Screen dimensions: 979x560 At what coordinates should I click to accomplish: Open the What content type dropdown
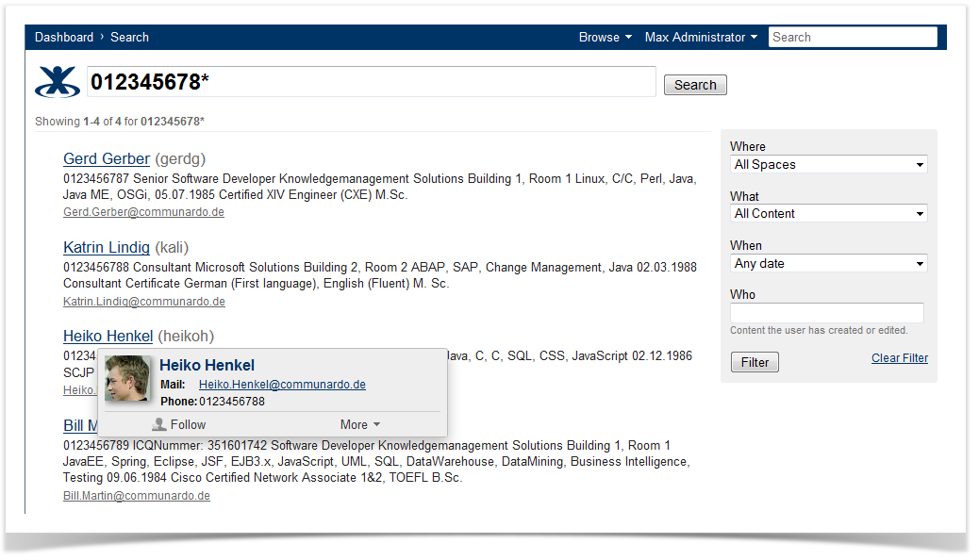(829, 214)
